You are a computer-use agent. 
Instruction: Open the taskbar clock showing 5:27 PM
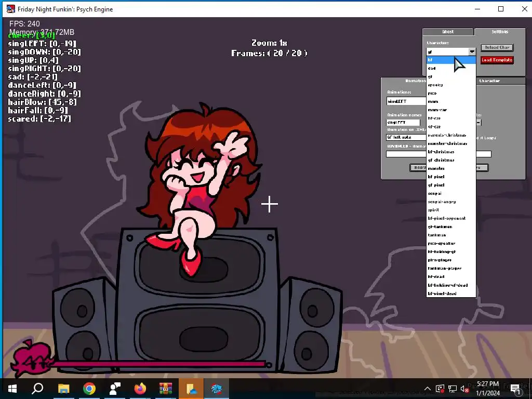488,389
